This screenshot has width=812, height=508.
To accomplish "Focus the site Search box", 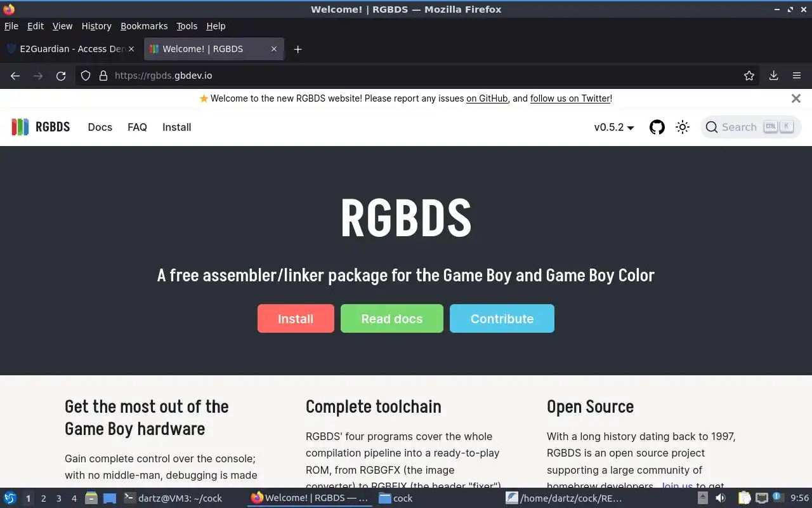I will [751, 127].
